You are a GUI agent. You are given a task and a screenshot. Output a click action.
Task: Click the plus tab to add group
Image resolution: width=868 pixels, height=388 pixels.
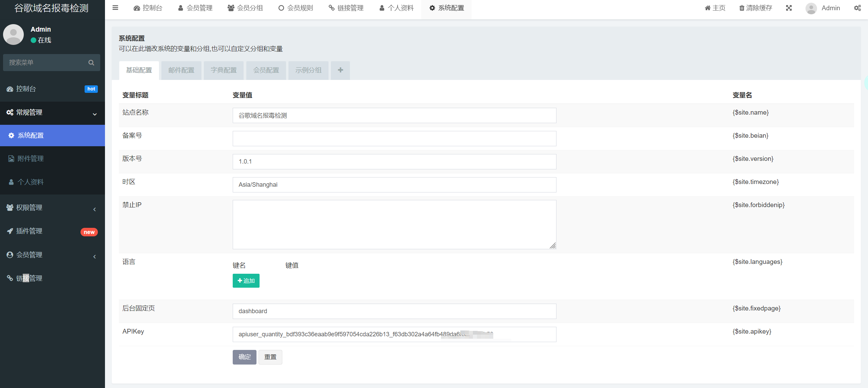coord(340,70)
